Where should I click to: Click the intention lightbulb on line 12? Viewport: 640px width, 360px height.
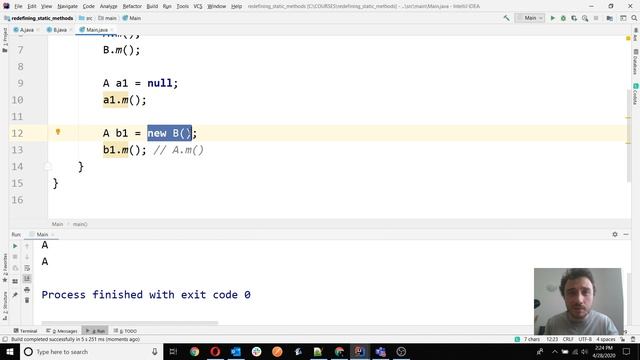pos(58,132)
